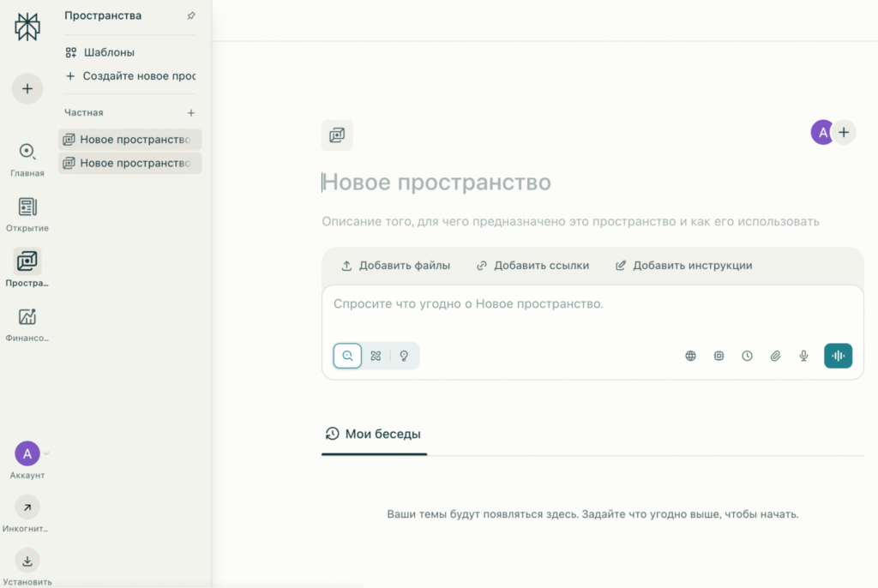Launch voice mode via the teal waveform button

pos(838,355)
